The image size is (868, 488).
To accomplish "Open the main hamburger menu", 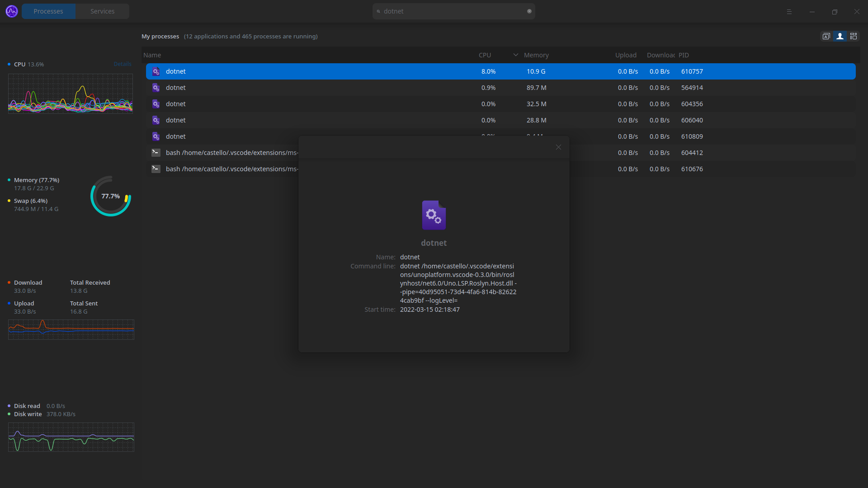I will tap(789, 12).
